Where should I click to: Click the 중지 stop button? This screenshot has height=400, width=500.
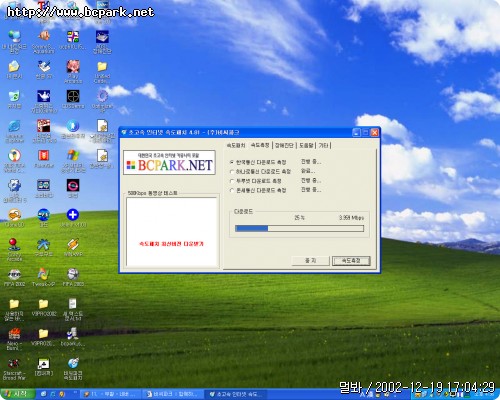point(310,260)
